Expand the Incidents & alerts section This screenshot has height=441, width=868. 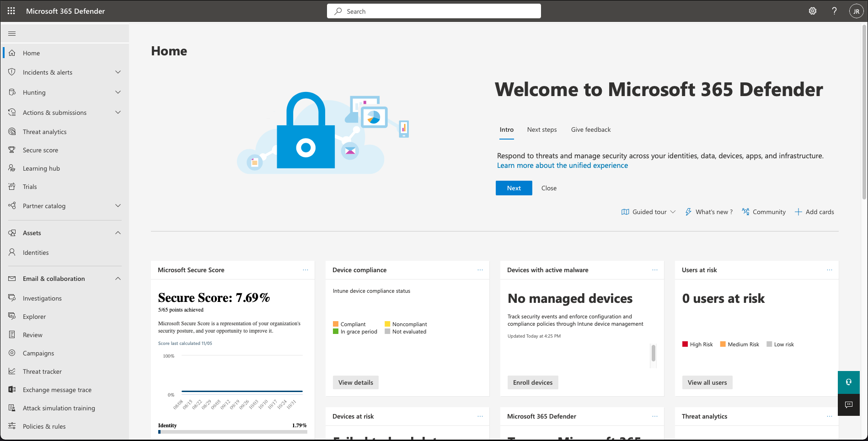pos(118,72)
